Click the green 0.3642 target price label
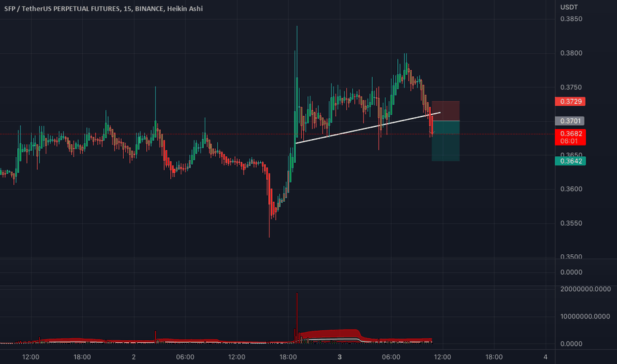Viewport: 617px width, 364px height. 570,161
